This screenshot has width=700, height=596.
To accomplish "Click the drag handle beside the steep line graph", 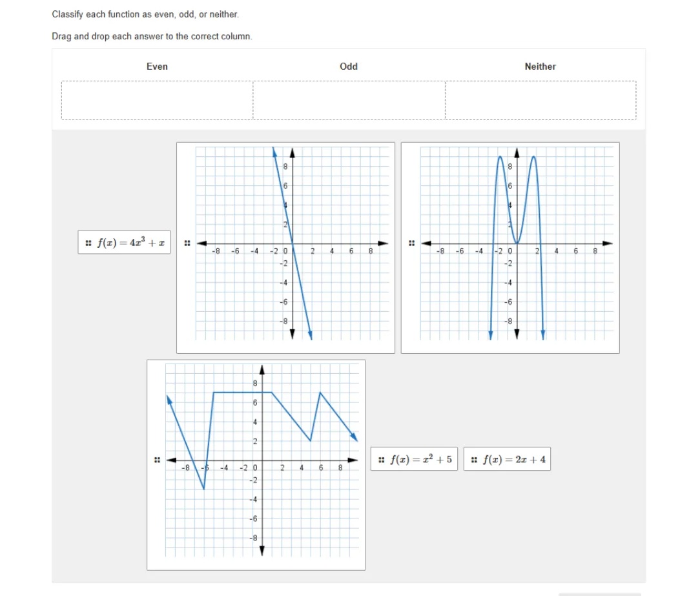I will 187,243.
